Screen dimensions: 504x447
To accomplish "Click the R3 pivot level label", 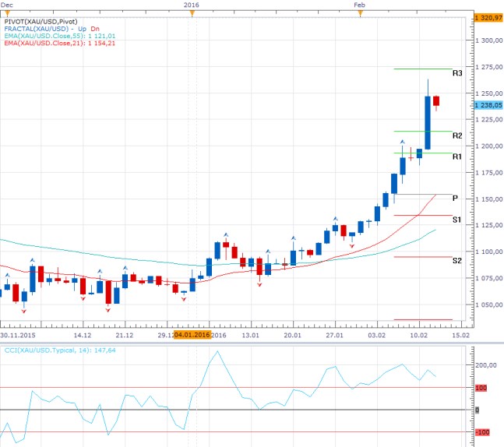I will (457, 73).
